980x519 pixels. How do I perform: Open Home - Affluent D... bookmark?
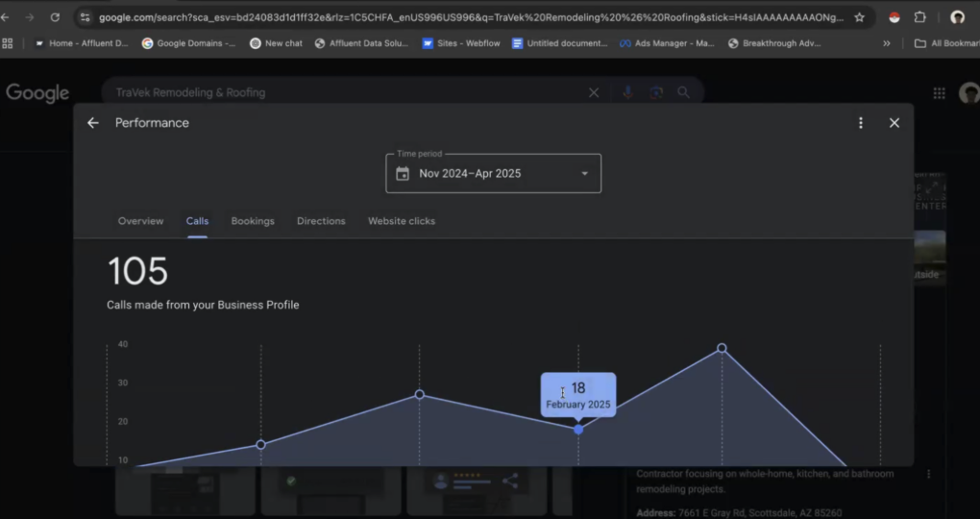(82, 43)
